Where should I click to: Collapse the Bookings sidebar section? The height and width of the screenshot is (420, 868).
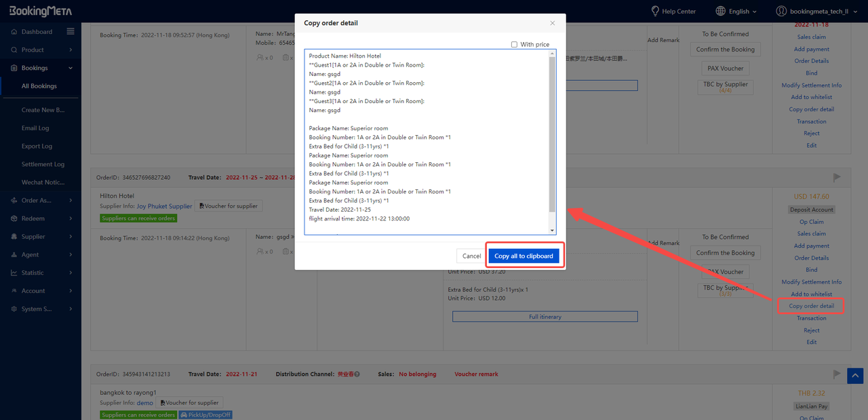[70, 68]
